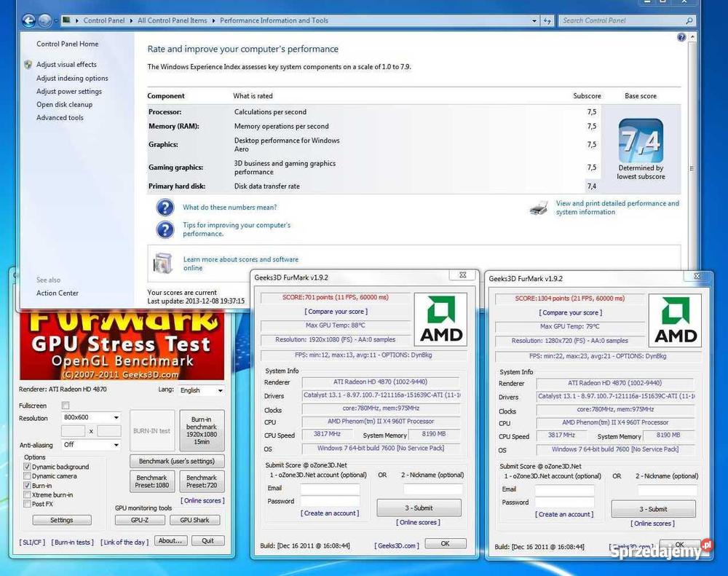Click the shield icon beside Adjust visual effects
Viewport: 728px width, 576px height.
pyautogui.click(x=28, y=65)
